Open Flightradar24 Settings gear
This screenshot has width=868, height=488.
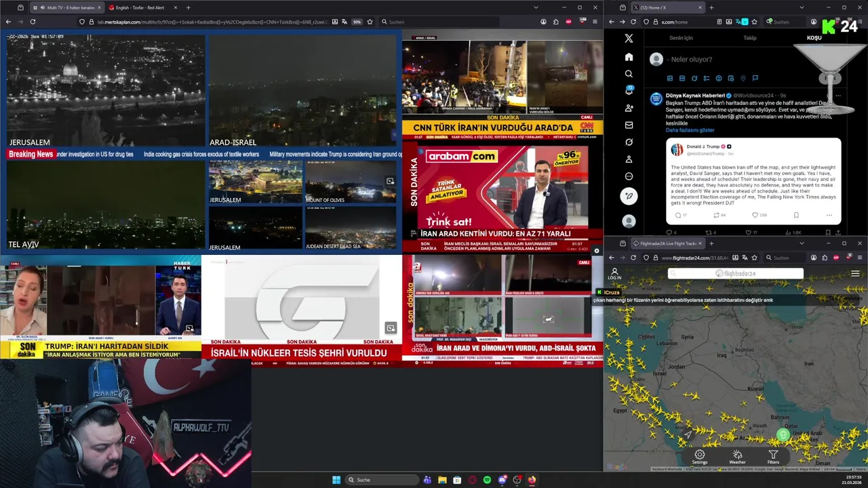pos(699,457)
